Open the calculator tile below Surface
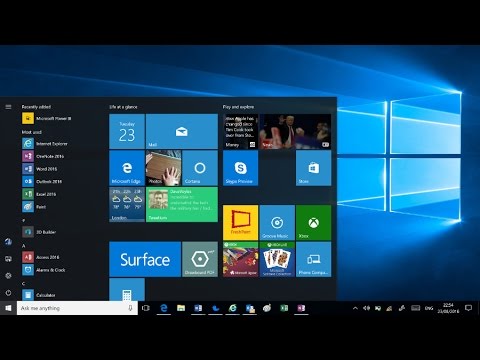This screenshot has width=480, height=360. point(127,290)
